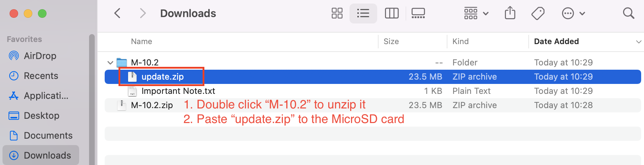644x165 pixels.
Task: Switch to column view
Action: tap(392, 14)
